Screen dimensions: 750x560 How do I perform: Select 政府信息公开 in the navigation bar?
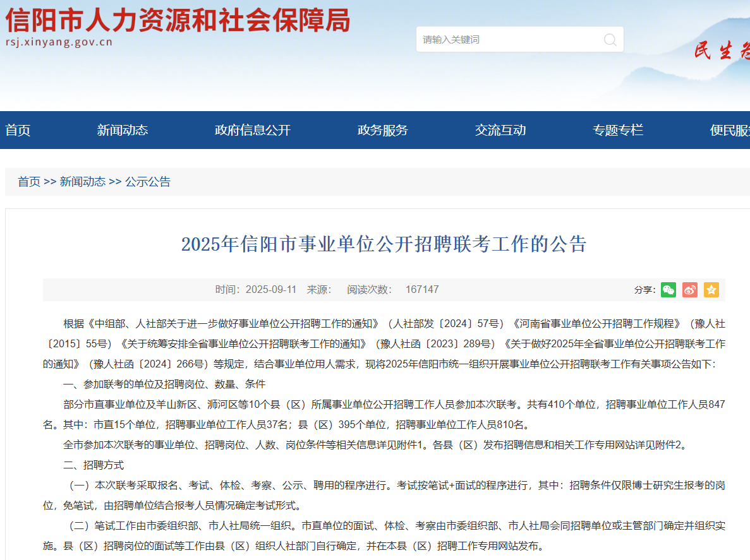[x=253, y=131]
